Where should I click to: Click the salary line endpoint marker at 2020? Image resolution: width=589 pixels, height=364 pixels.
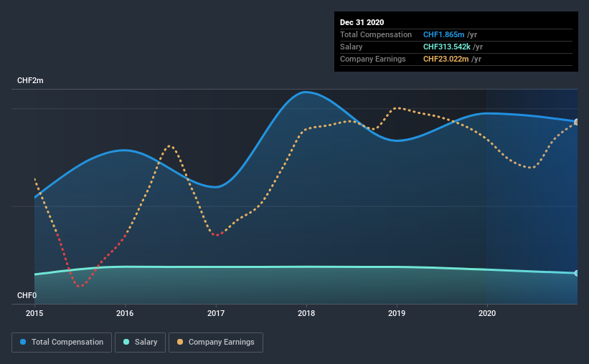coord(576,273)
